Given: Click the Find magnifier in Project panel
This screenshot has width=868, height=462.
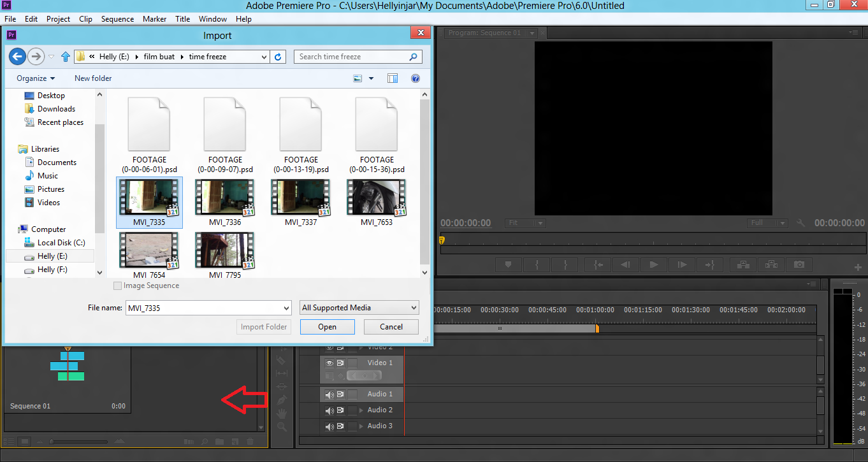Looking at the screenshot, I should coord(205,441).
